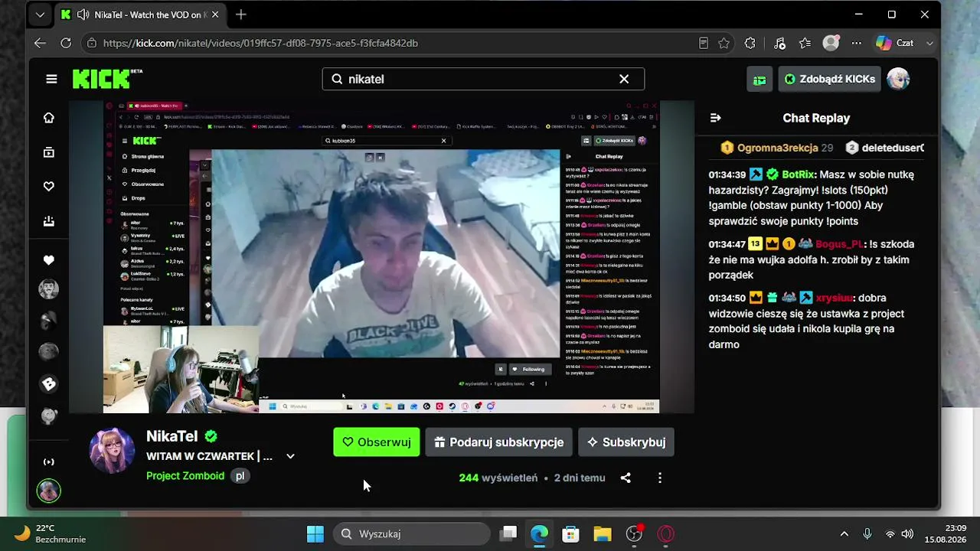Open the mustached avatar channel in sidebar
Viewport: 980px width, 551px height.
point(49,289)
